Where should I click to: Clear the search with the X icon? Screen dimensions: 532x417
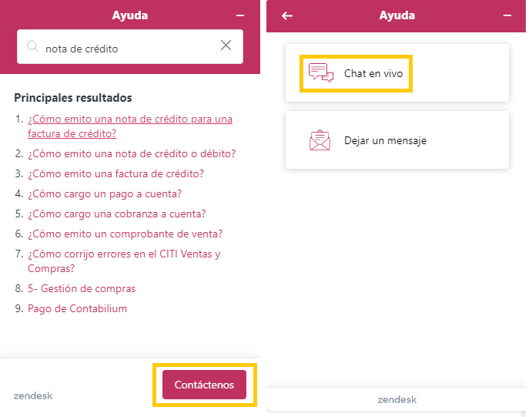(226, 45)
